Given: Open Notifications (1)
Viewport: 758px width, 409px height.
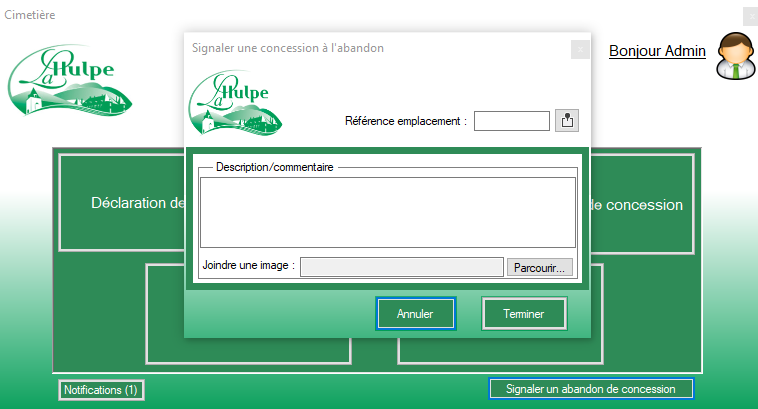Looking at the screenshot, I should (x=101, y=390).
